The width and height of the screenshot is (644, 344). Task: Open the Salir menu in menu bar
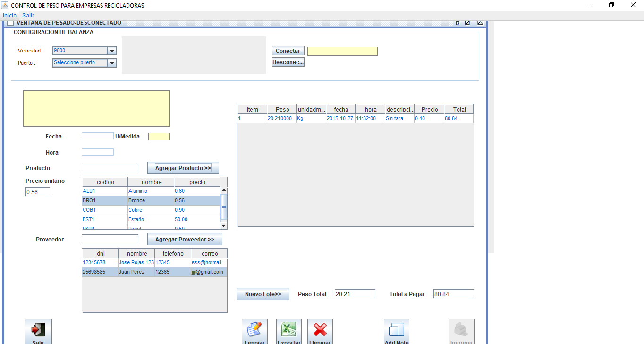pyautogui.click(x=28, y=16)
